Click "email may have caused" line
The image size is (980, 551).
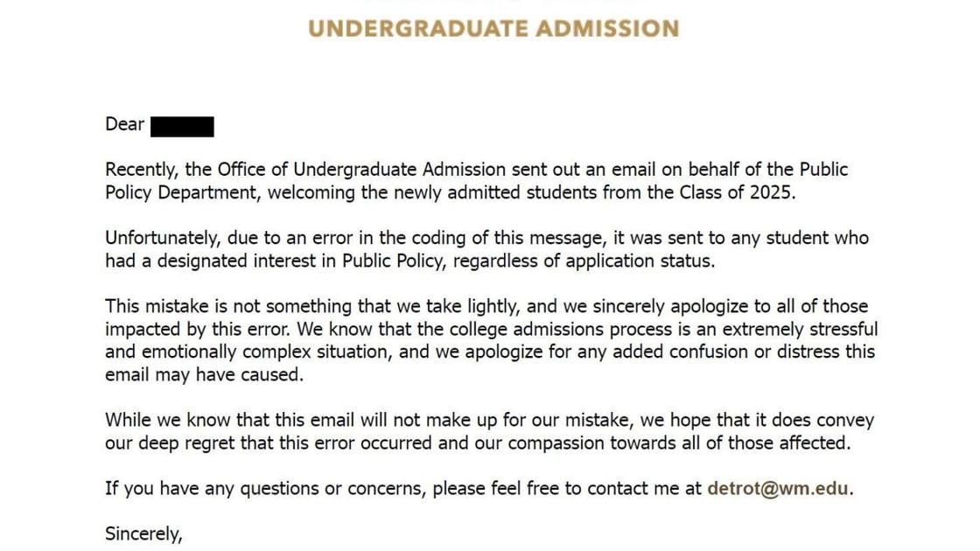point(204,375)
